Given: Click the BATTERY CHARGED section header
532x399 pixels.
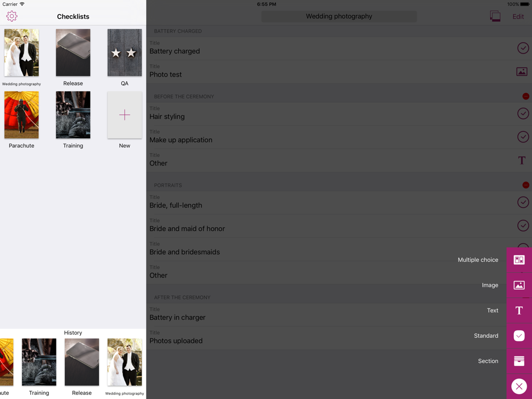Looking at the screenshot, I should (x=178, y=31).
